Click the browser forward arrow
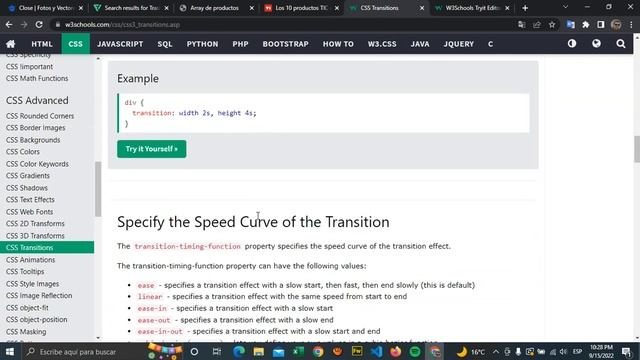Screen dimensions: 640x360 tap(24, 24)
